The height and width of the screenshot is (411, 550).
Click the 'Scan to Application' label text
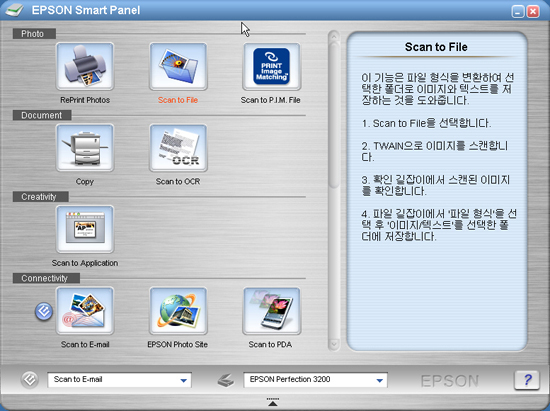[x=85, y=263]
